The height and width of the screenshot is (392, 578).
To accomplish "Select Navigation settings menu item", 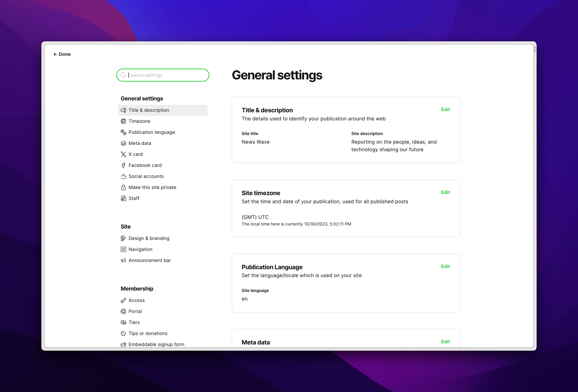I will (140, 249).
